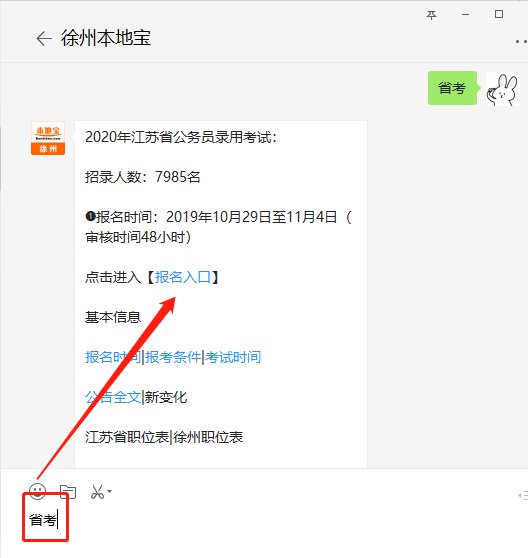Open the three-dots more options menu

522,42
